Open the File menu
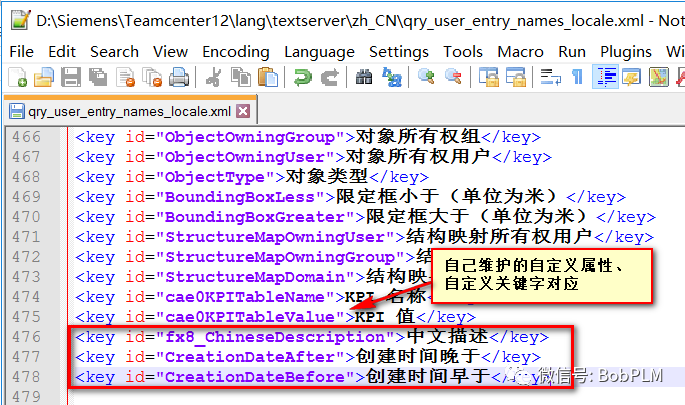 click(x=21, y=52)
